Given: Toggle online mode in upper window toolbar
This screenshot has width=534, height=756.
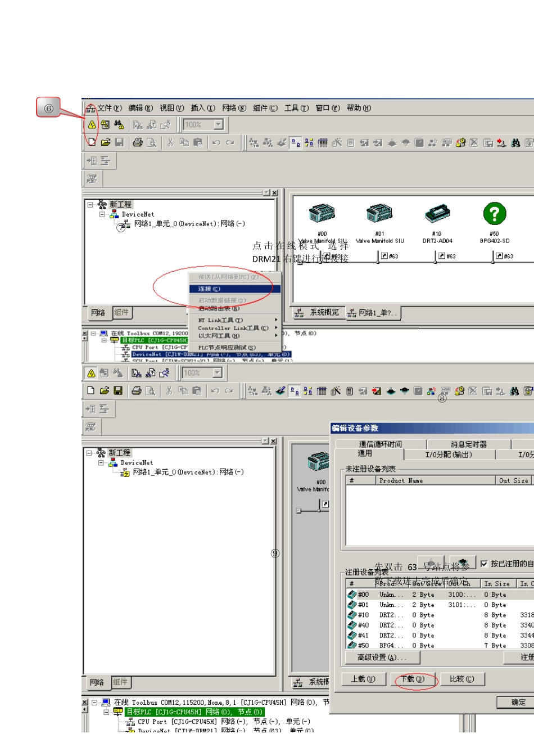Looking at the screenshot, I should click(92, 124).
